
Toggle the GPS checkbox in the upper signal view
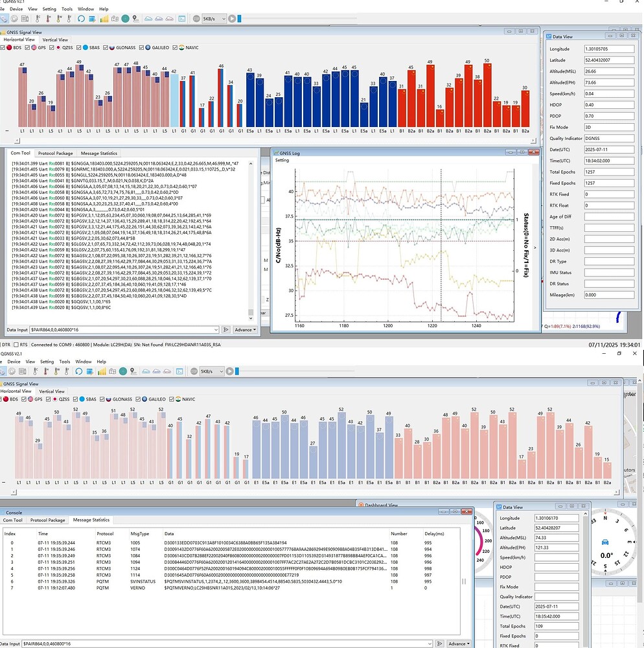click(x=27, y=47)
